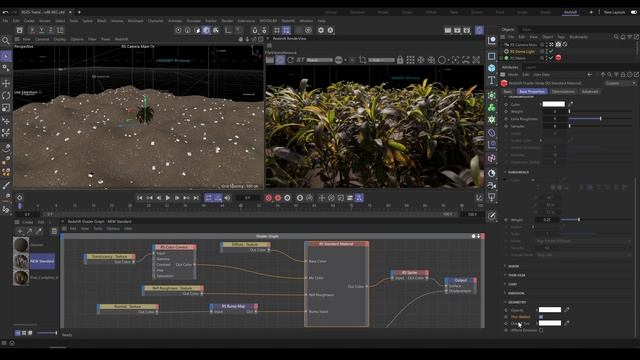
Task: Toggle X axis lock
Action: click(33, 30)
